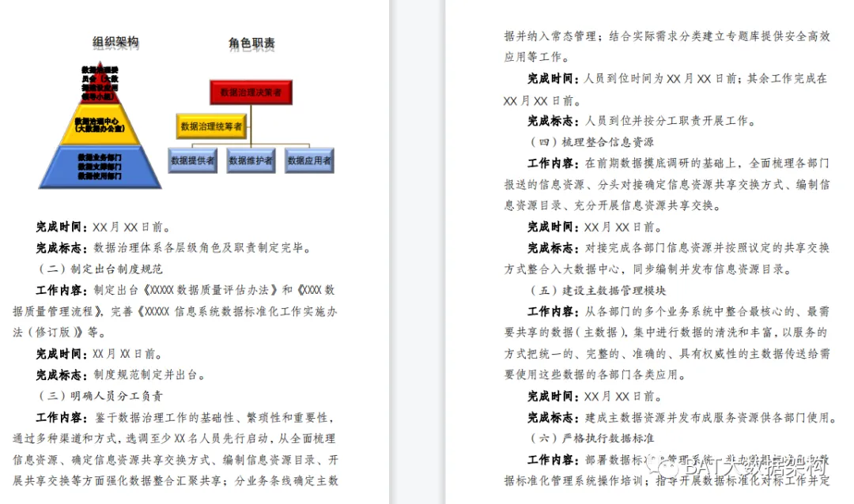The image size is (854, 504).
Task: Click the 组织架构 heading
Action: [115, 43]
